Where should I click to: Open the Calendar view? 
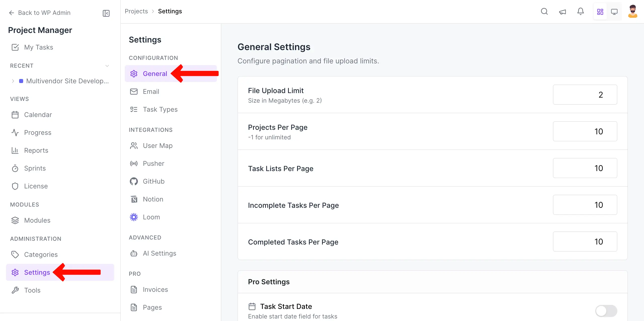coord(38,115)
